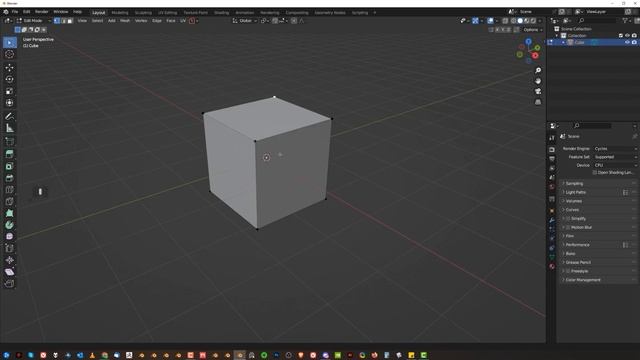Switch to rendered viewport shading
The image size is (640, 360).
[x=533, y=21]
